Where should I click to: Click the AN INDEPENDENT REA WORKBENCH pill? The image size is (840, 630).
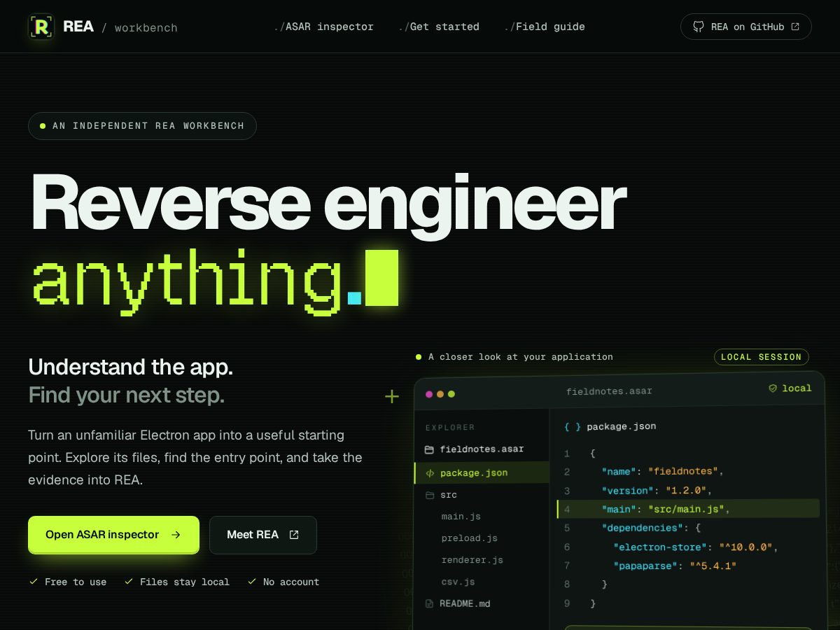point(142,126)
